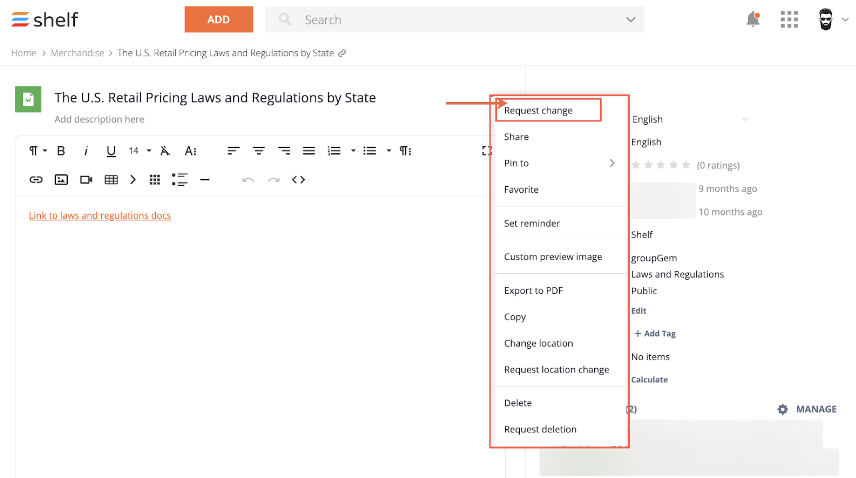The image size is (856, 478).
Task: Align text left
Action: click(x=234, y=151)
